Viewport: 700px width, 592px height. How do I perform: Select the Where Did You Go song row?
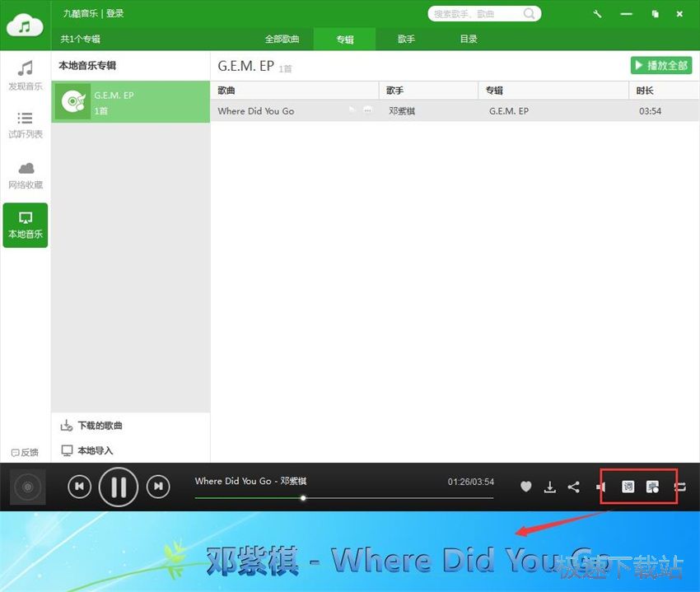click(455, 111)
